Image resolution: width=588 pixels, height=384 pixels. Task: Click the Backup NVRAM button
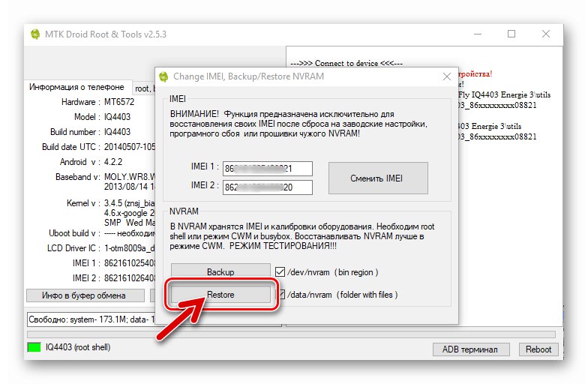[x=220, y=271]
